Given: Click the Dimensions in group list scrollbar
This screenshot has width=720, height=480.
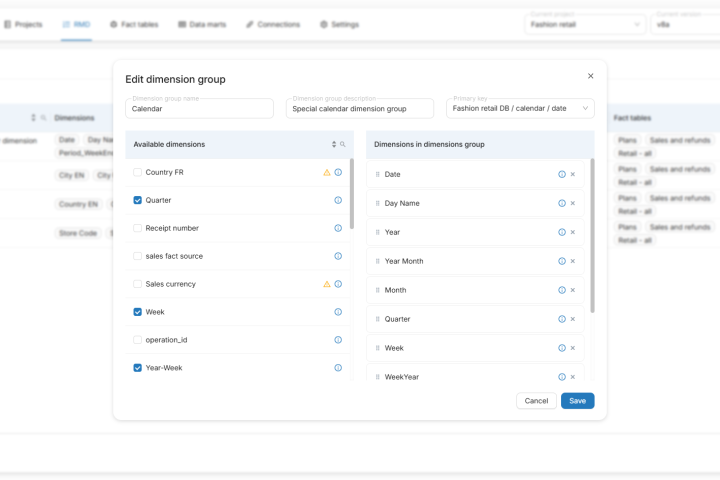Looking at the screenshot, I should [x=592, y=236].
